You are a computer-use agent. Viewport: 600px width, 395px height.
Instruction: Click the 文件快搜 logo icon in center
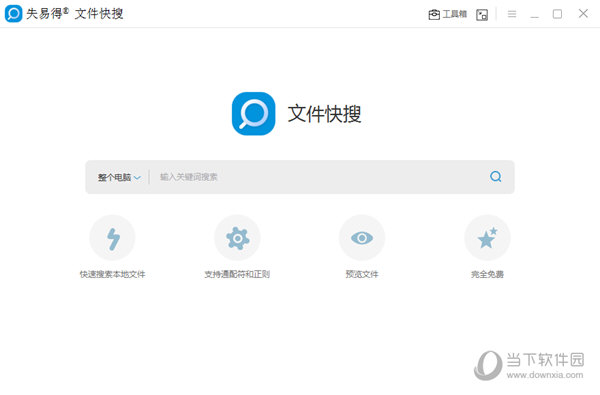click(x=253, y=114)
